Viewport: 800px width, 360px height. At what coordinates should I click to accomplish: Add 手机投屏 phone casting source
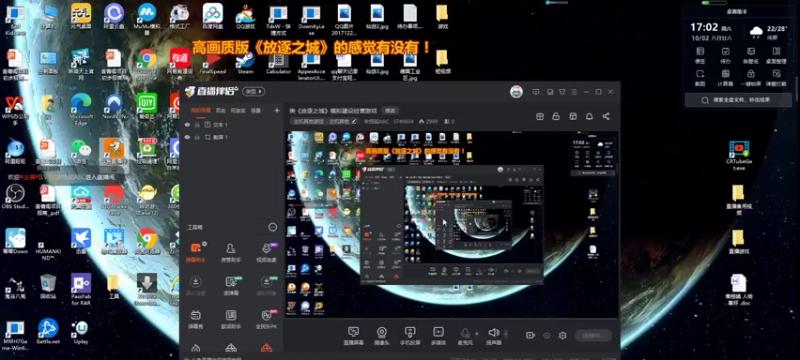410,336
